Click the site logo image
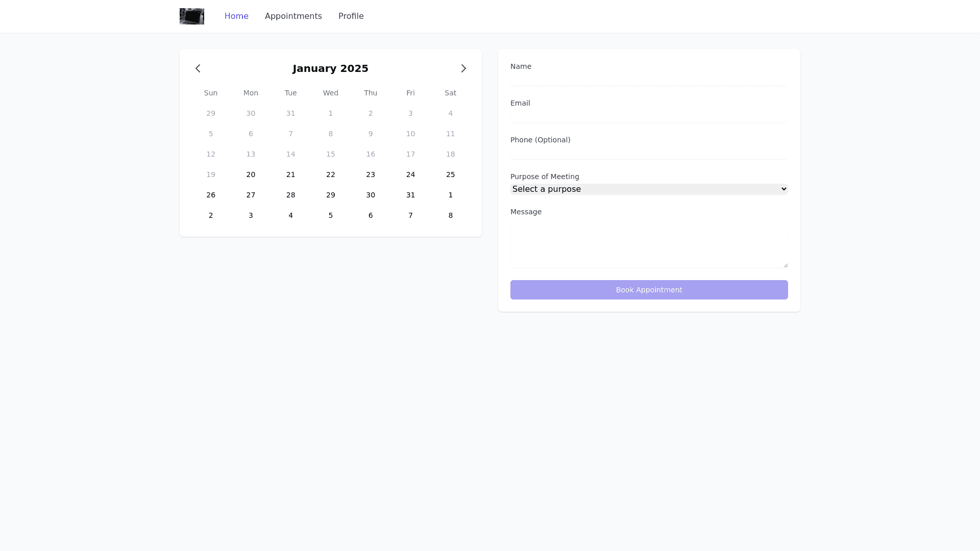Screen dimensions: 980x551 tap(192, 16)
